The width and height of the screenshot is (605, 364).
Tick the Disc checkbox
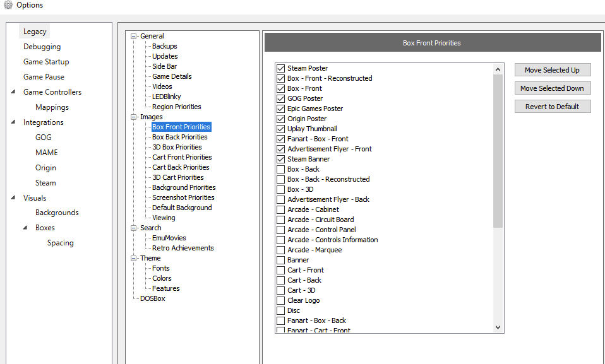[281, 310]
